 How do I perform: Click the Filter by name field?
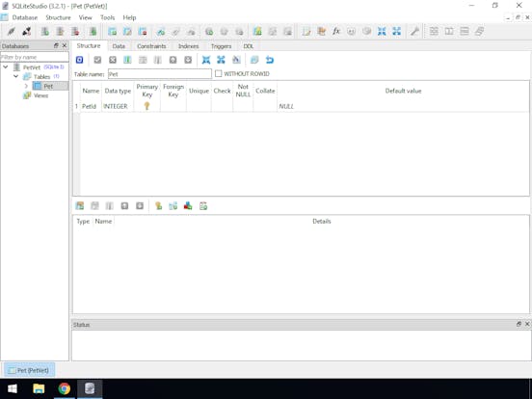35,57
